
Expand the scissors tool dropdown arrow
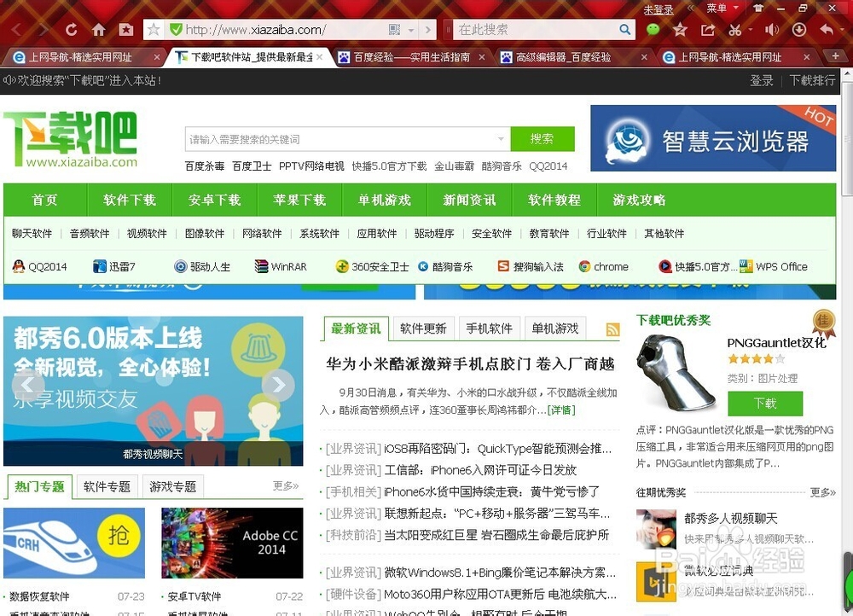pyautogui.click(x=751, y=29)
